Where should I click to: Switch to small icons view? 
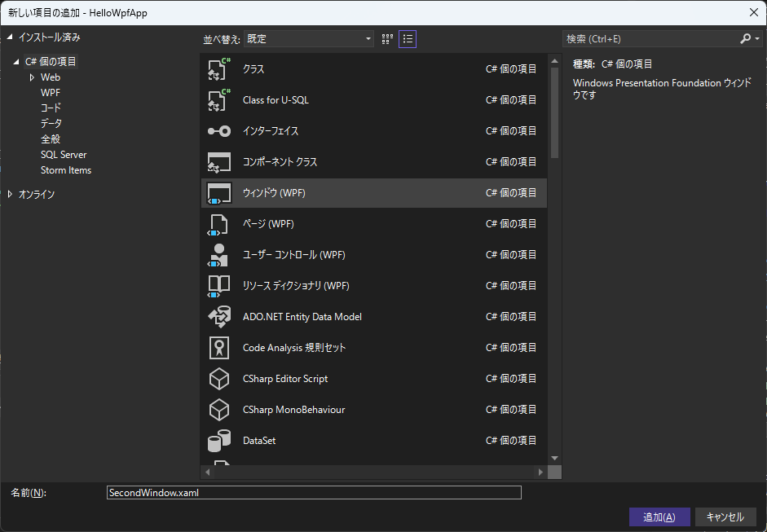click(x=387, y=39)
